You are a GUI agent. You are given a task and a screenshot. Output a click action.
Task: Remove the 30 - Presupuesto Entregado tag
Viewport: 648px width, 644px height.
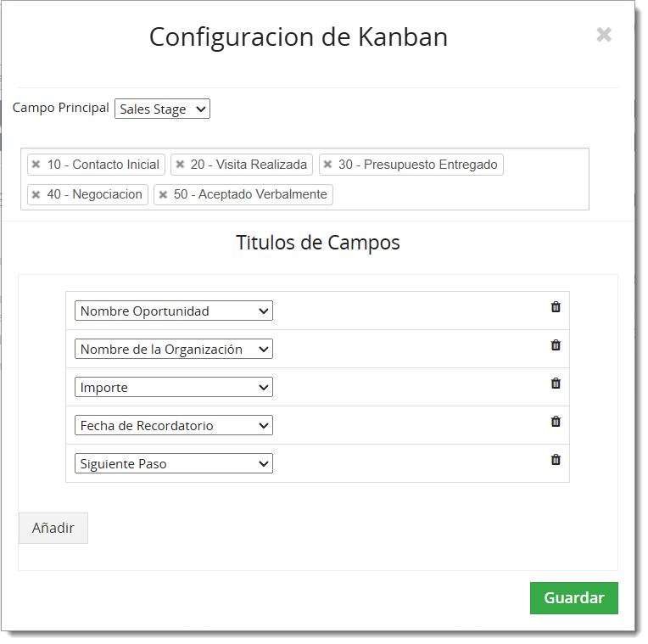tap(327, 165)
